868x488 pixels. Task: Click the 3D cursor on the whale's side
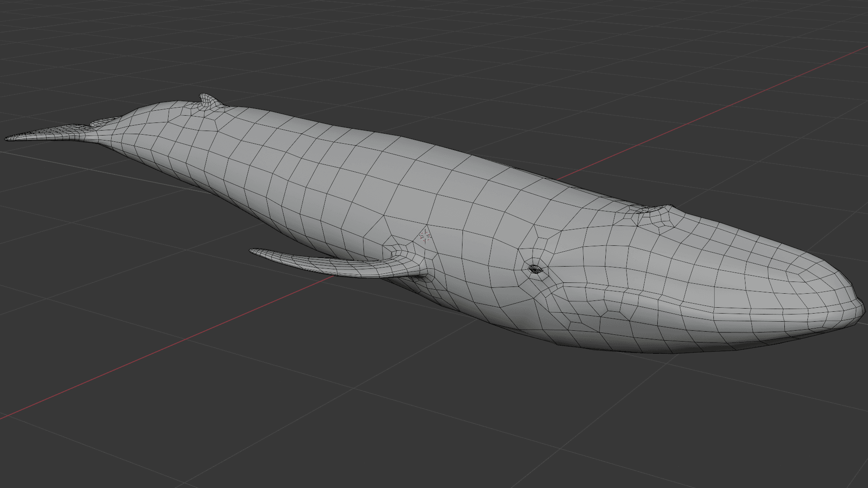pyautogui.click(x=425, y=235)
